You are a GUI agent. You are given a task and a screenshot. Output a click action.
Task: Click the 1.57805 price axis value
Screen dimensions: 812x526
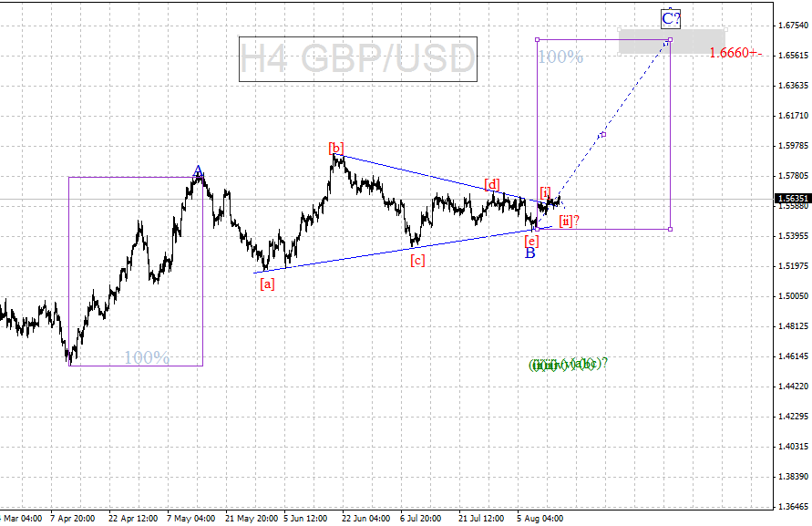794,176
